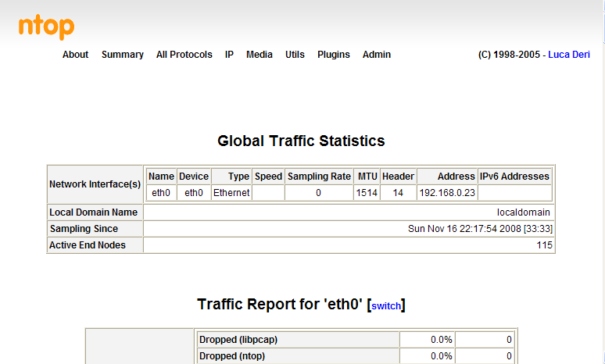This screenshot has width=605, height=364.
Task: Click the MTU column header
Action: click(366, 177)
